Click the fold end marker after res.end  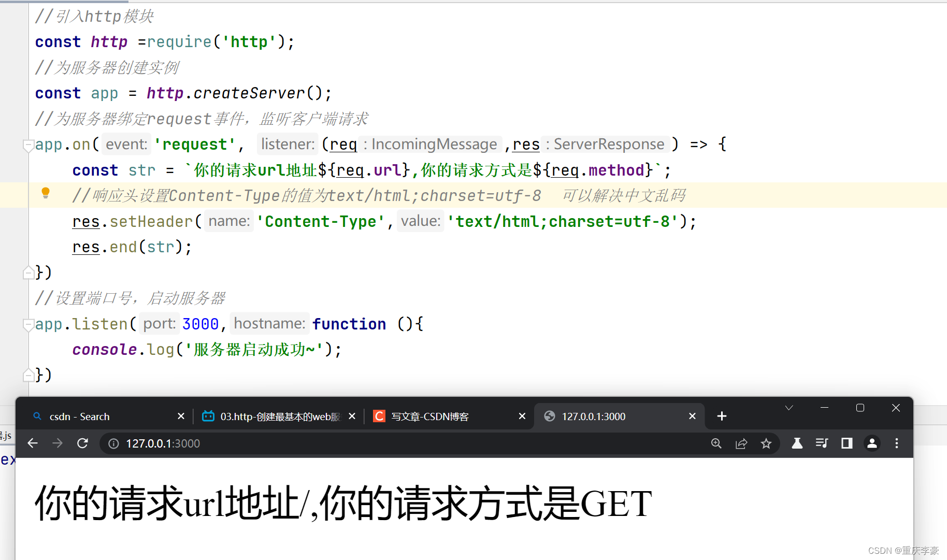pos(28,272)
